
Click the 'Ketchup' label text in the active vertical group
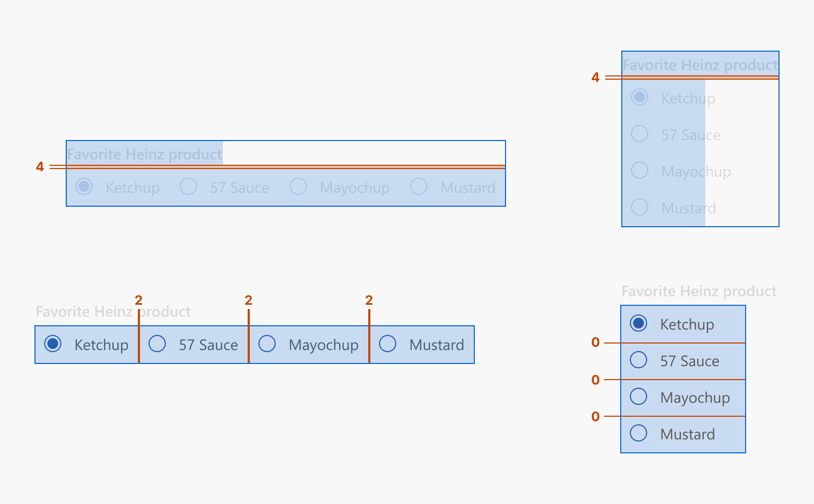[x=687, y=325]
